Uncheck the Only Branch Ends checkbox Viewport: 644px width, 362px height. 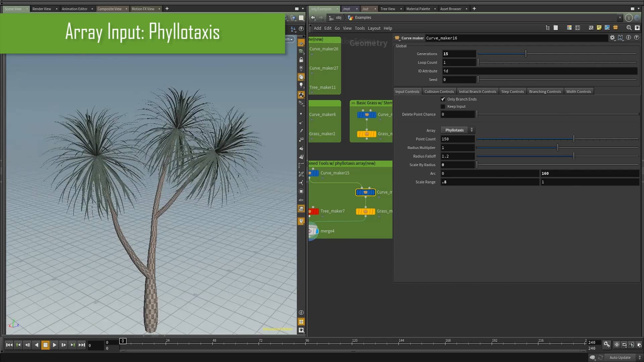pos(443,99)
